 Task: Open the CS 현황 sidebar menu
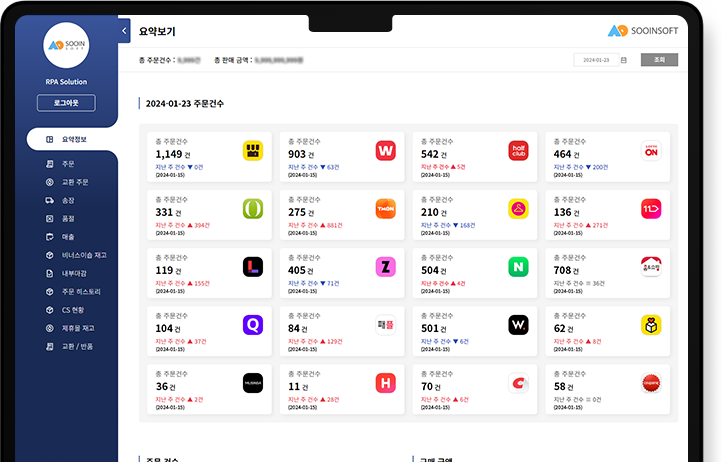click(73, 310)
